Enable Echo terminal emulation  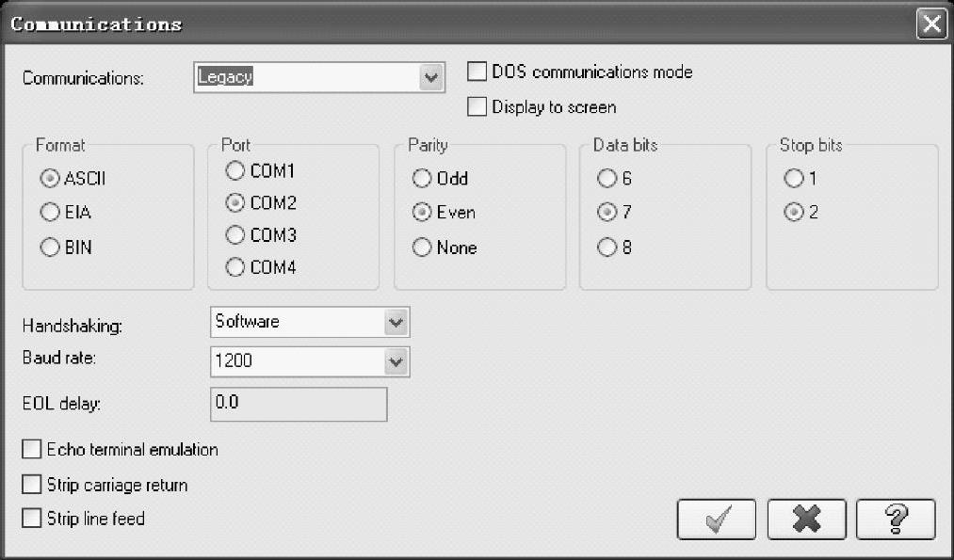point(31,449)
